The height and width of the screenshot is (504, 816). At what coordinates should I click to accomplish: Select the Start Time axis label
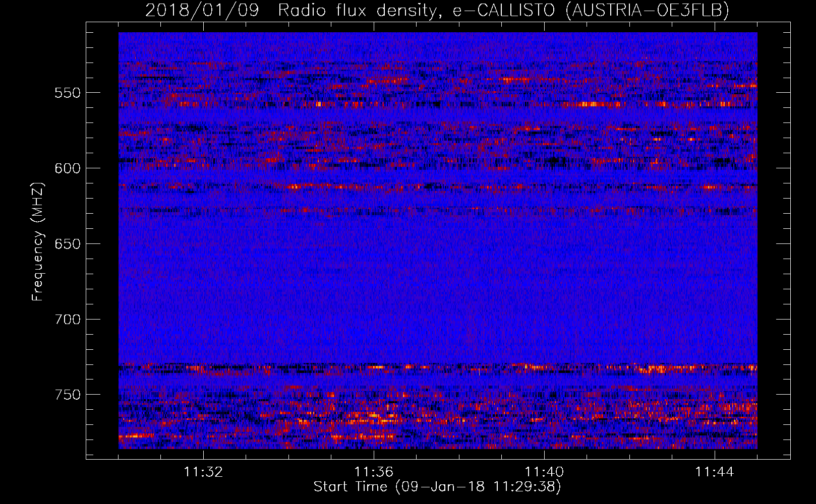(437, 487)
